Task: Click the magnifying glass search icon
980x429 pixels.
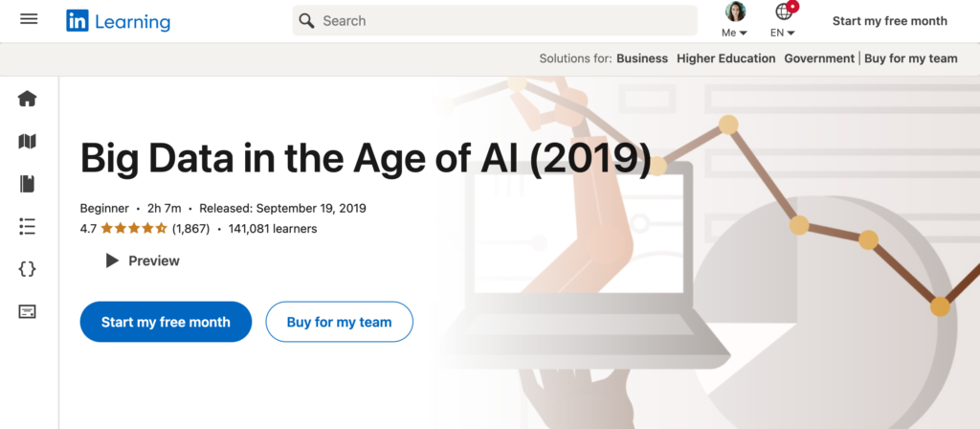Action: click(306, 20)
